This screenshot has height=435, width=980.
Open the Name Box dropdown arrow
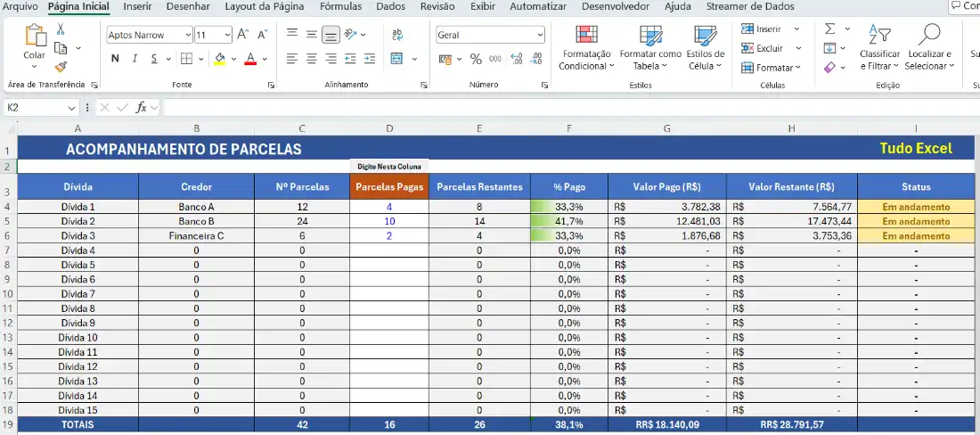click(72, 107)
